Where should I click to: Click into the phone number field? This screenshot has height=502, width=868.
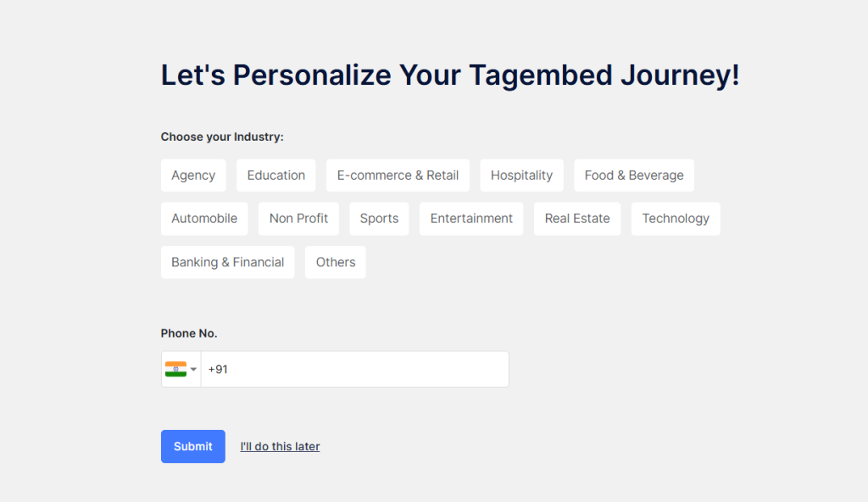(356, 370)
